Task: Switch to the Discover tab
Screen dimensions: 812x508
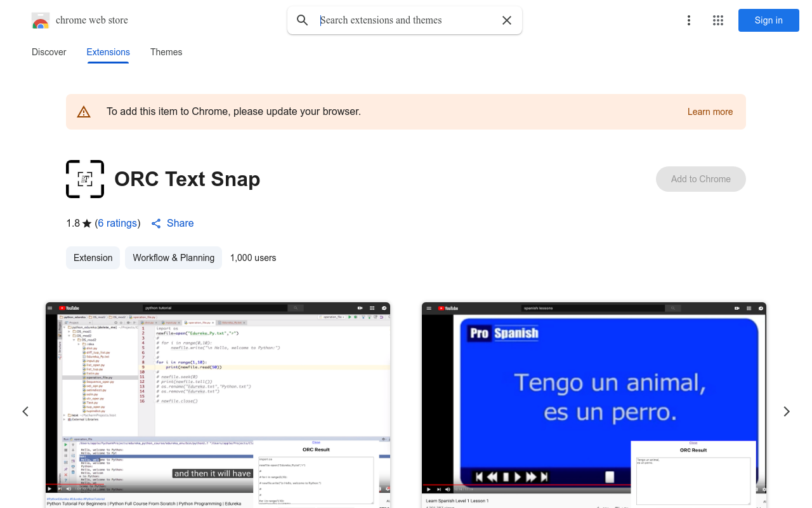Action: click(x=49, y=52)
